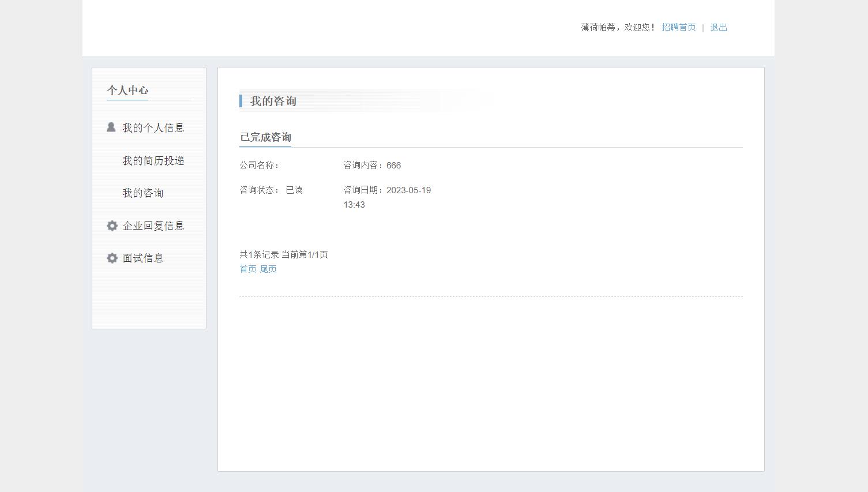Screen dimensions: 868x492
Task: Jump to 首页 pagination link
Action: pyautogui.click(x=248, y=269)
